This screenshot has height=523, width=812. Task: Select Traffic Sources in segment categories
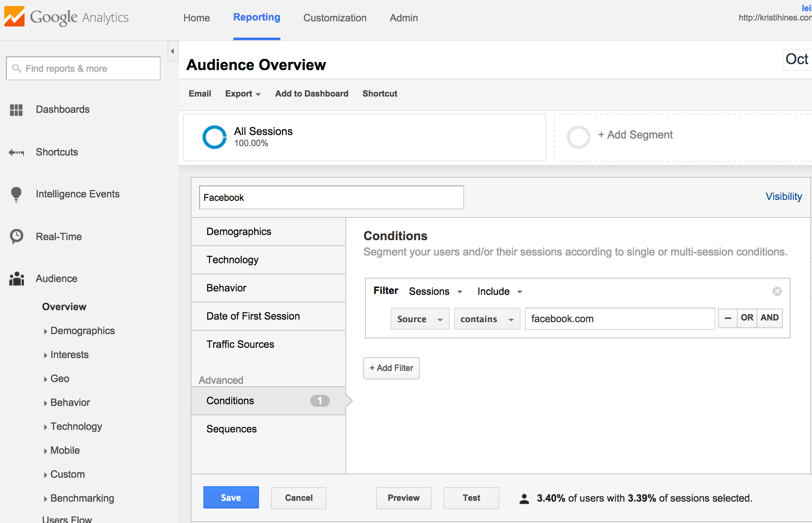coord(240,344)
